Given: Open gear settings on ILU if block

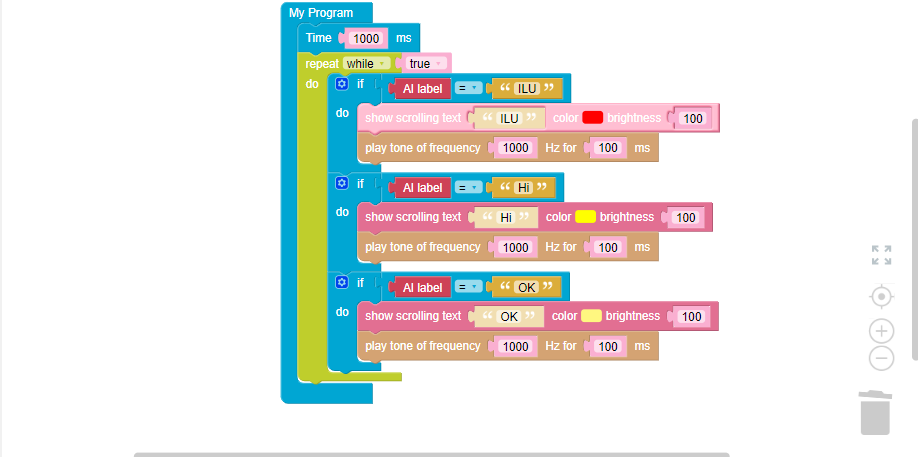Looking at the screenshot, I should coord(342,84).
